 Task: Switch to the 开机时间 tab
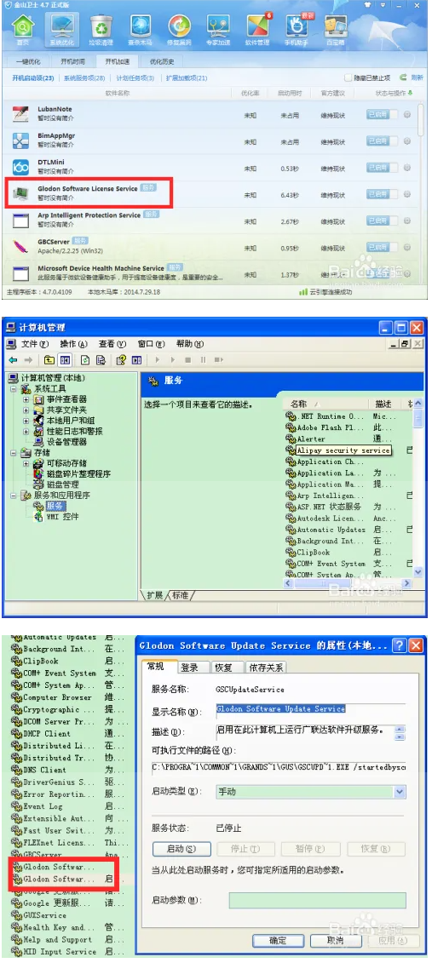74,61
